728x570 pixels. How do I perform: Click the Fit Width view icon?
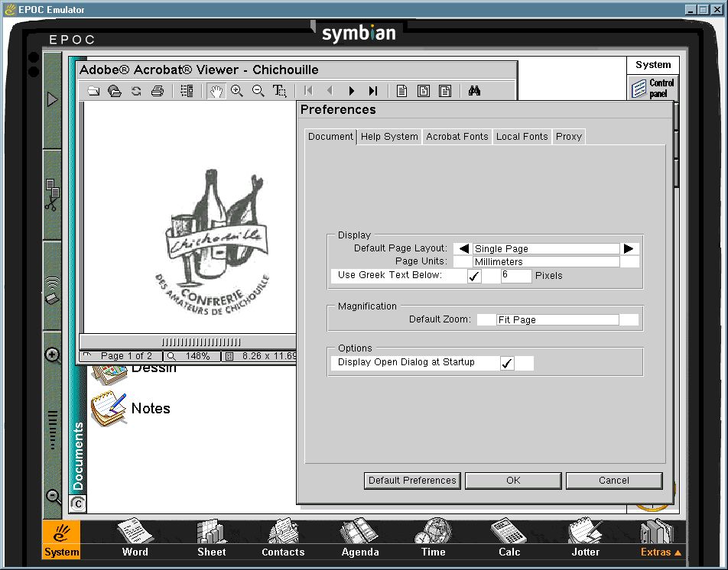pos(445,91)
